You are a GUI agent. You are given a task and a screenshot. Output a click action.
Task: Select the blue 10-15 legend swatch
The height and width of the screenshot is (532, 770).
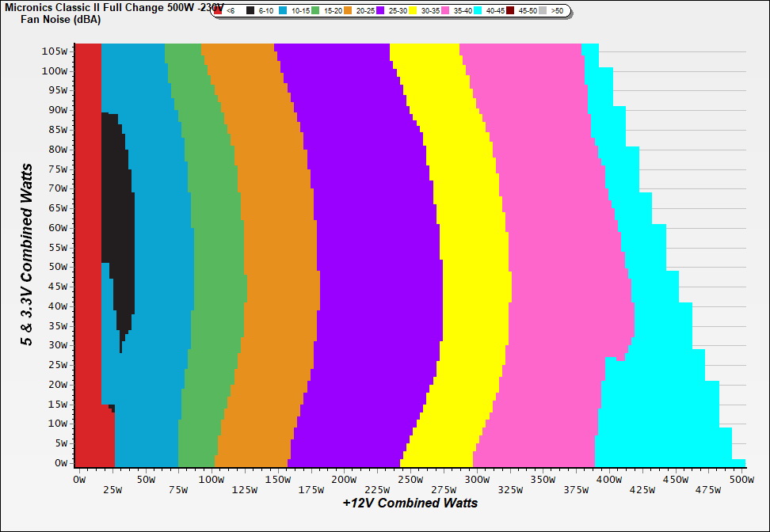(x=284, y=11)
